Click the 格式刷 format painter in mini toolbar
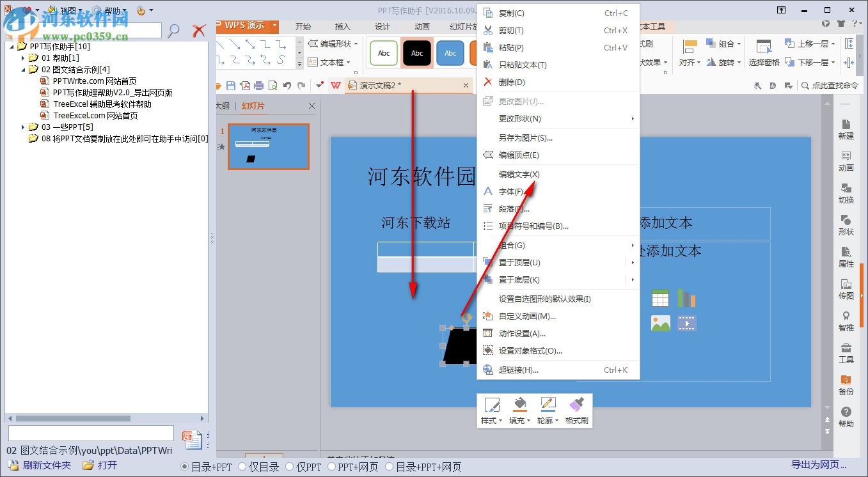 pos(576,411)
